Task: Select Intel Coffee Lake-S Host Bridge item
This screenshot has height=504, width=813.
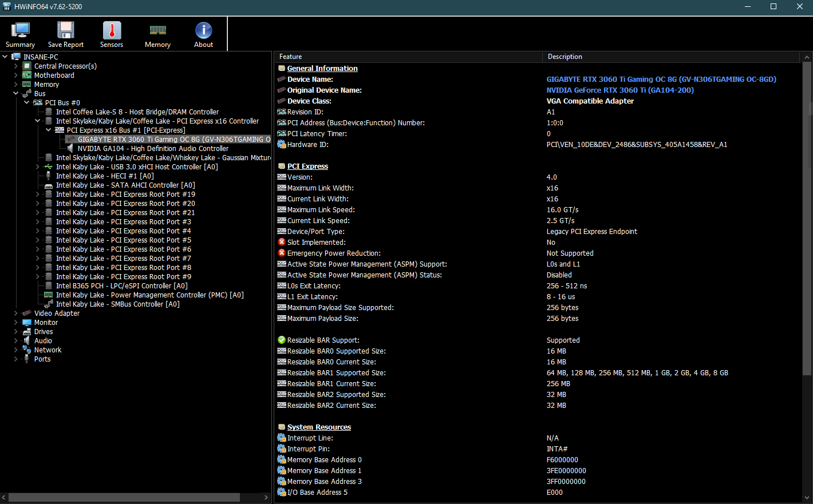Action: tap(137, 112)
